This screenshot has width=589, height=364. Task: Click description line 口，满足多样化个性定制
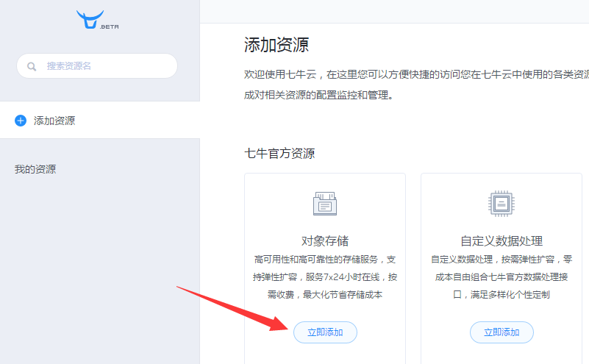(501, 294)
